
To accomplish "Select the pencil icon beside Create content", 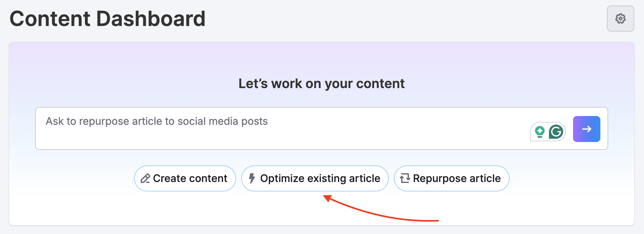I will (x=146, y=178).
